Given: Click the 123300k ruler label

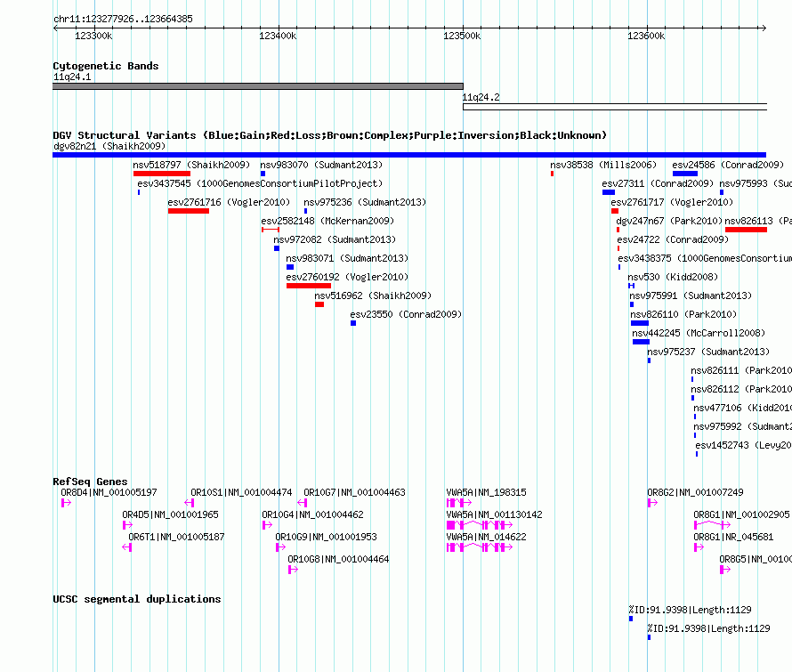Looking at the screenshot, I should (x=93, y=36).
